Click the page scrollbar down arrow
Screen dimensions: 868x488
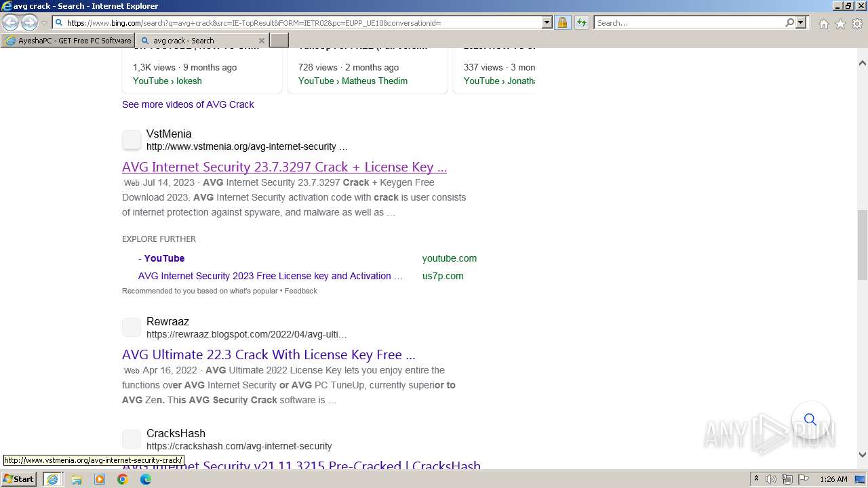click(x=863, y=455)
